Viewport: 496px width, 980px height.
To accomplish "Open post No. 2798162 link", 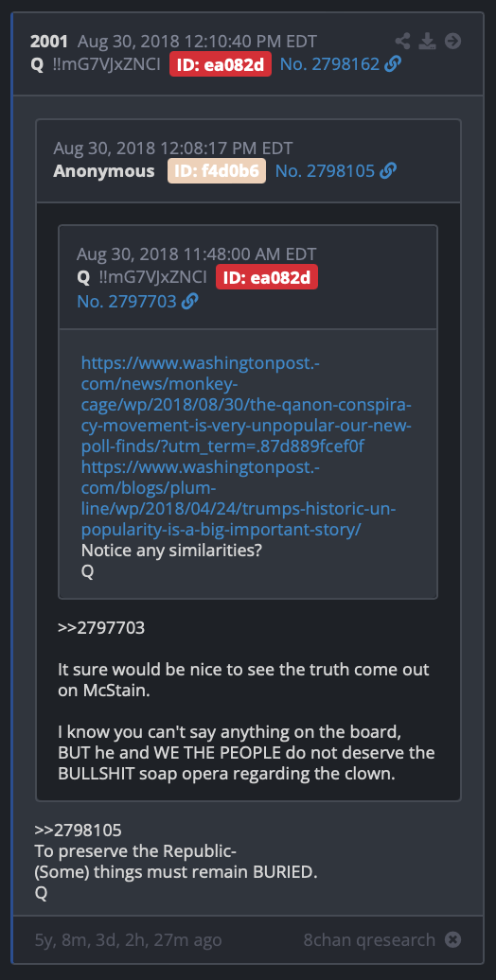I will pos(329,64).
